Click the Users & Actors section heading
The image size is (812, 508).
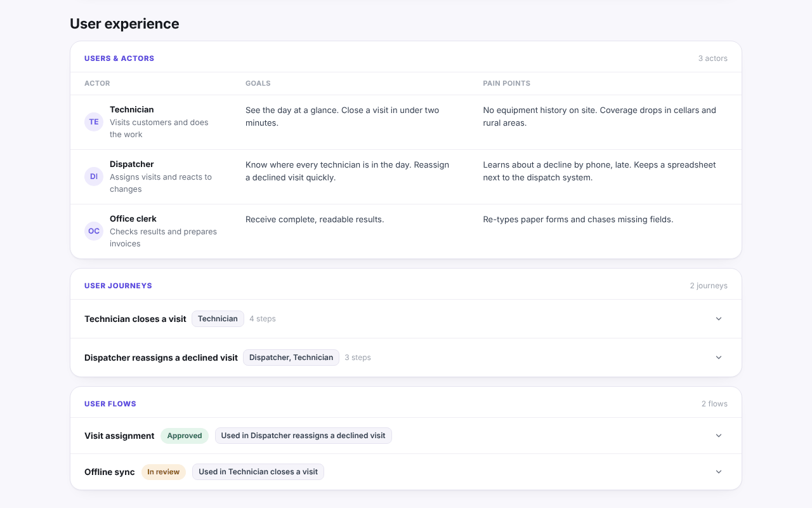click(x=119, y=58)
